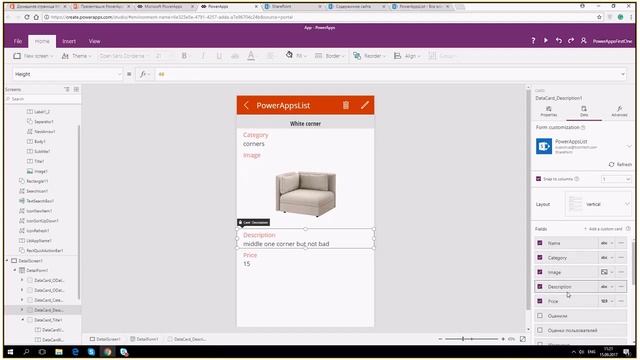Switch to the Insert ribbon tab
Viewport: 640px width, 360px height.
69,41
